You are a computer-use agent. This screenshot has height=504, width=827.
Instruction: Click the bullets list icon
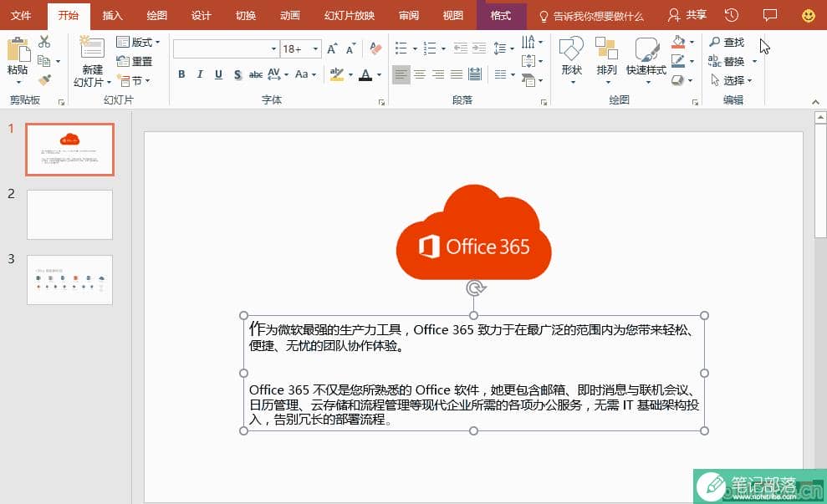click(x=401, y=48)
